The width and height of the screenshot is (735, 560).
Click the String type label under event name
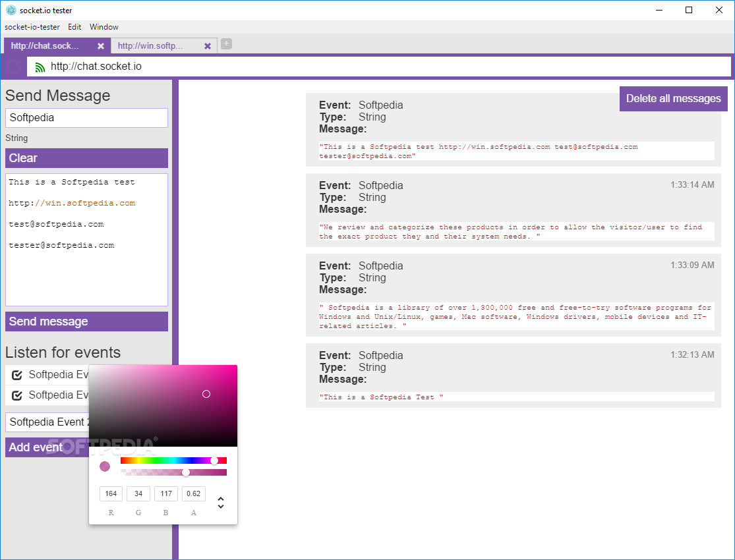point(16,138)
